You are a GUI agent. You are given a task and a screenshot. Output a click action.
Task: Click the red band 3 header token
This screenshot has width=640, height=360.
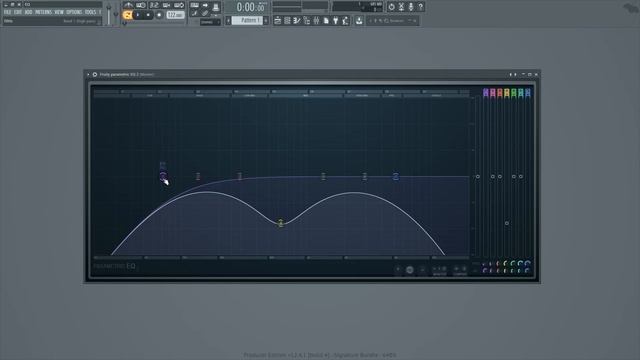coord(500,93)
